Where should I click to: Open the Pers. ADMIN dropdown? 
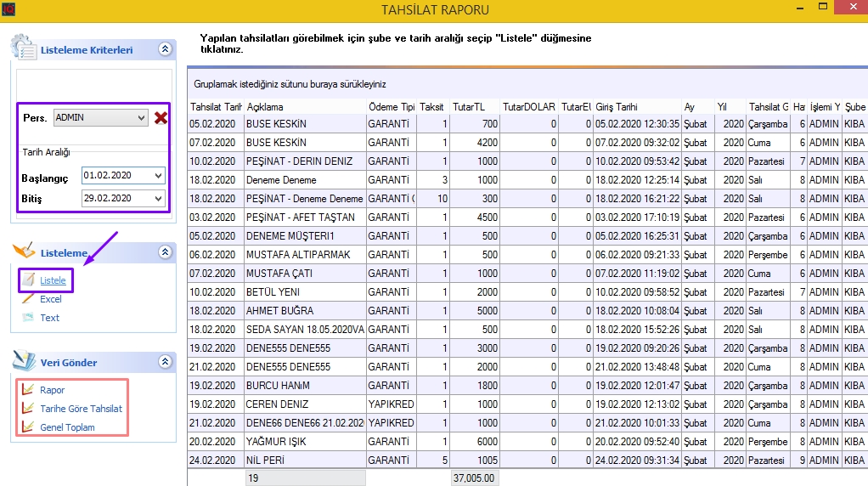[141, 118]
